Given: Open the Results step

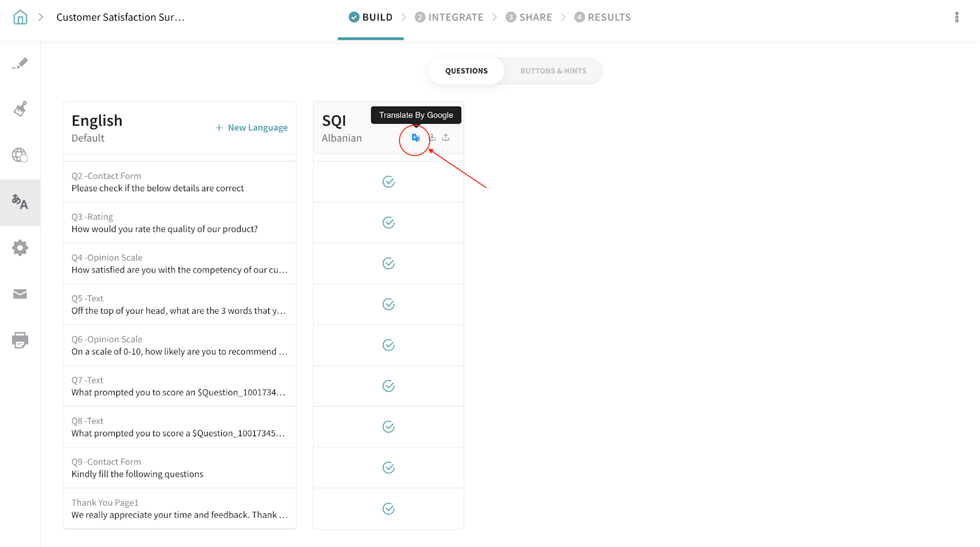Looking at the screenshot, I should [603, 17].
